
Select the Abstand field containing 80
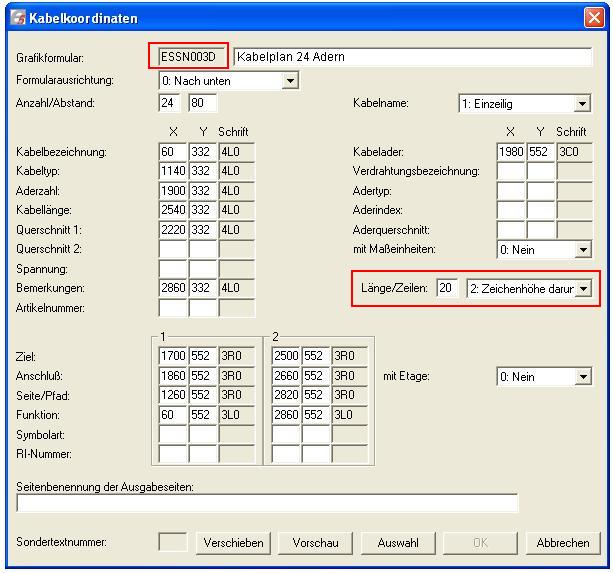(203, 103)
